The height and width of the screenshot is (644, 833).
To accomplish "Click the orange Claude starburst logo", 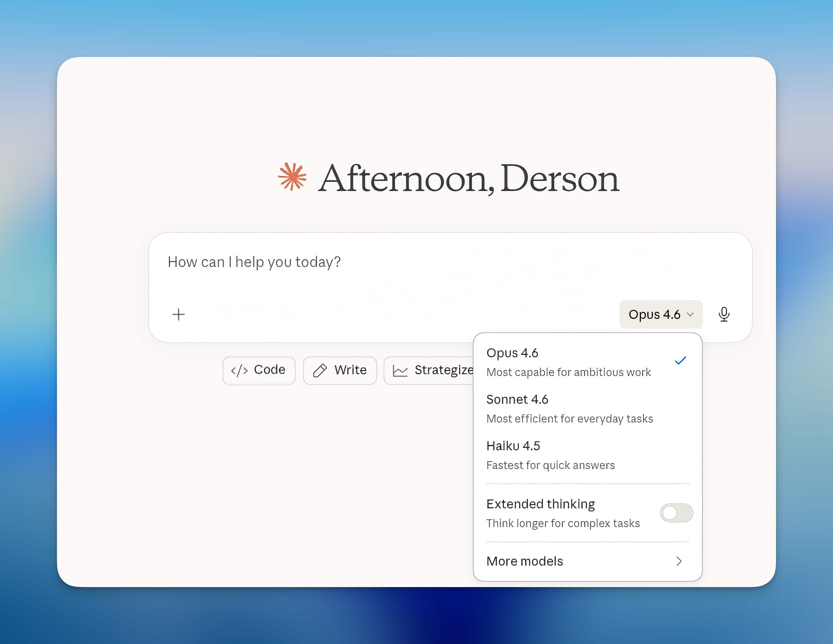I will [x=292, y=176].
